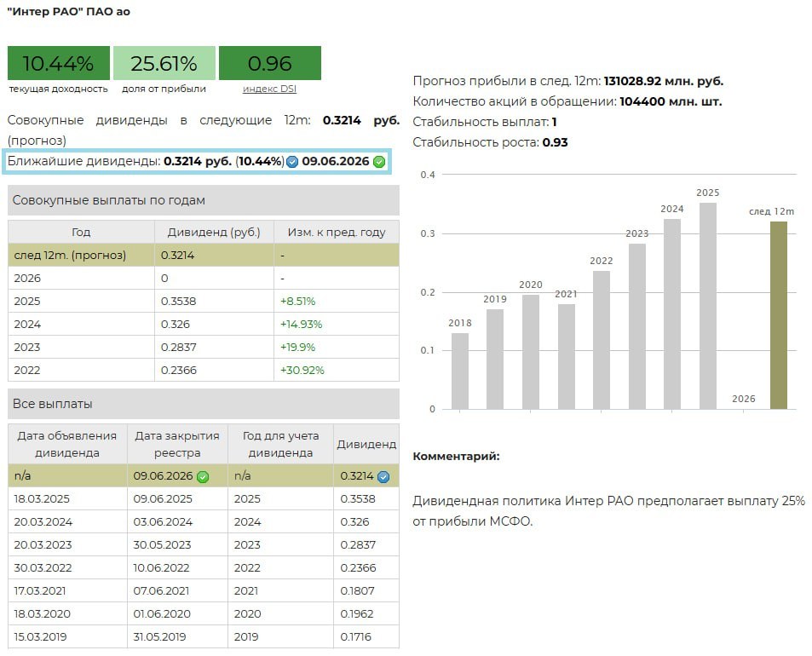Screen dimensions: 812x656
Task: Open the индекс DSI link
Action: [269, 89]
